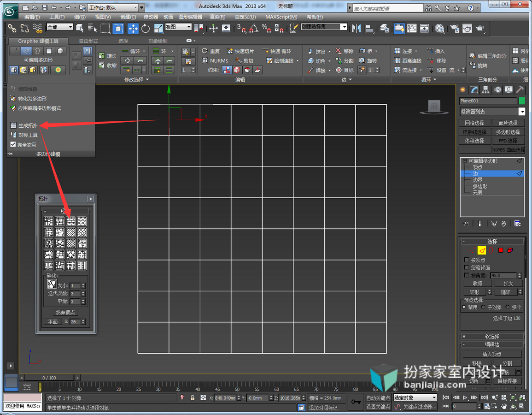
Task: Open the 修改器列表 dropdown
Action: tap(492, 112)
